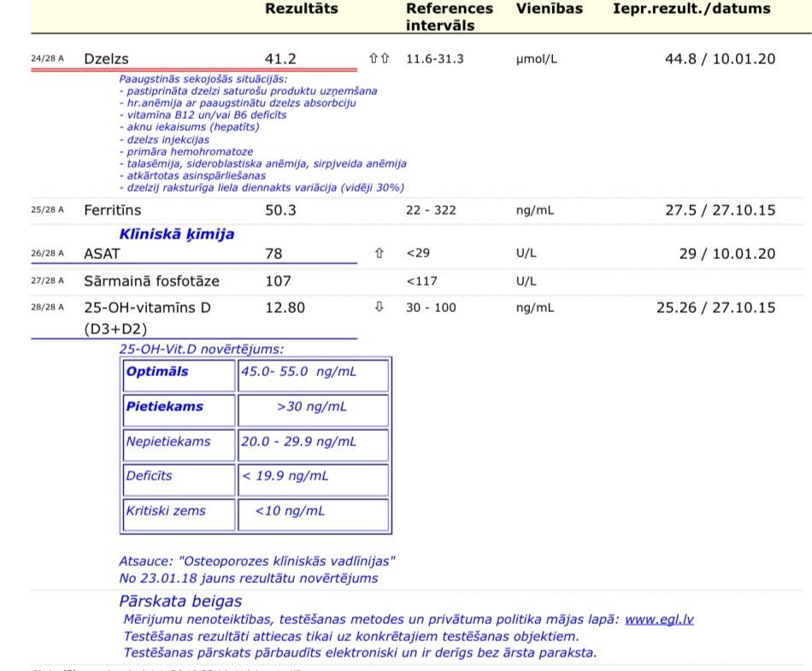Click the µmol/L unit in Dzelzs row

click(x=537, y=59)
